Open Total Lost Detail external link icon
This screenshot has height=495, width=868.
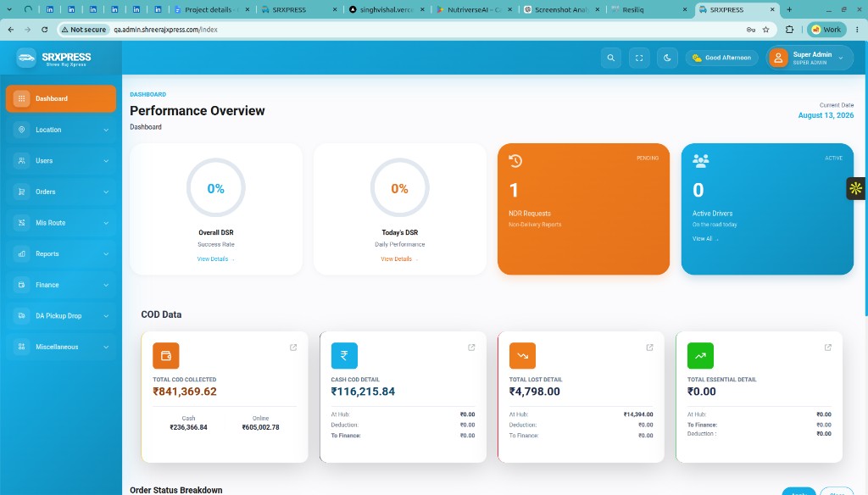(650, 348)
